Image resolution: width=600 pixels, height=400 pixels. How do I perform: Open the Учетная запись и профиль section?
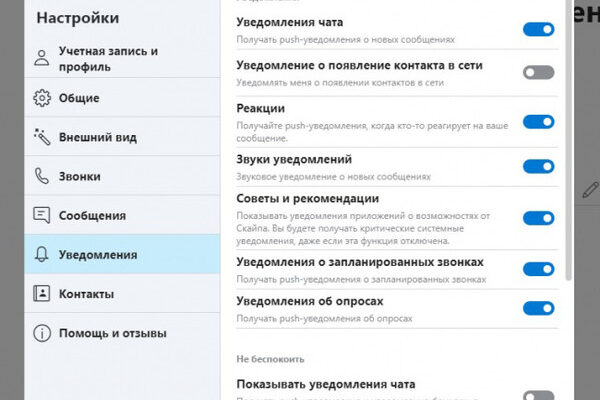122,59
